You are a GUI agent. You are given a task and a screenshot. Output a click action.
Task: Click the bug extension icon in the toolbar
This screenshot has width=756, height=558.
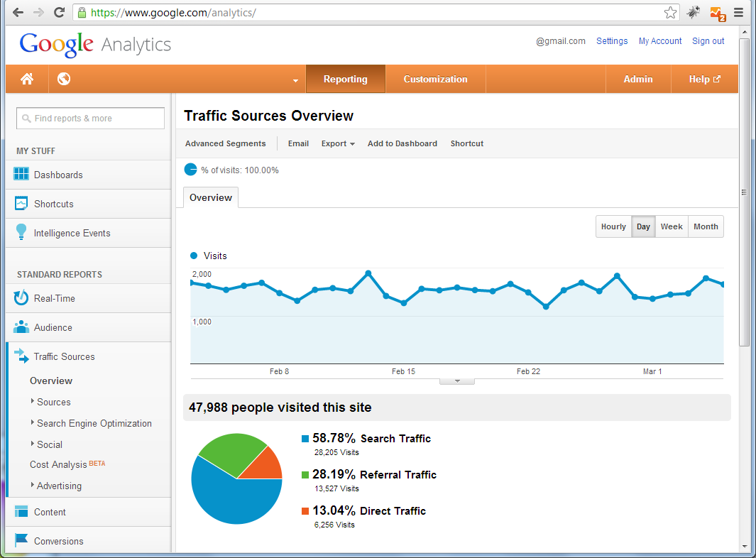pos(694,13)
